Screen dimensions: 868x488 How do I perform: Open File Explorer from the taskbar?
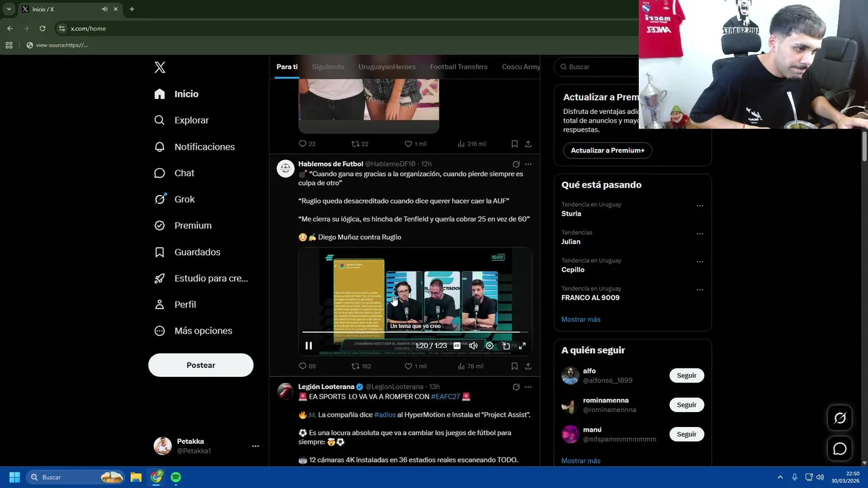pos(136,477)
